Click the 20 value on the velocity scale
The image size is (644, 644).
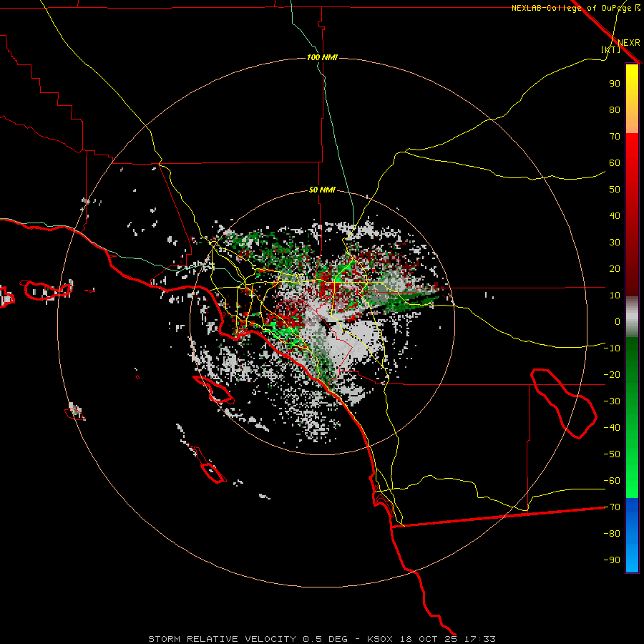pos(615,268)
